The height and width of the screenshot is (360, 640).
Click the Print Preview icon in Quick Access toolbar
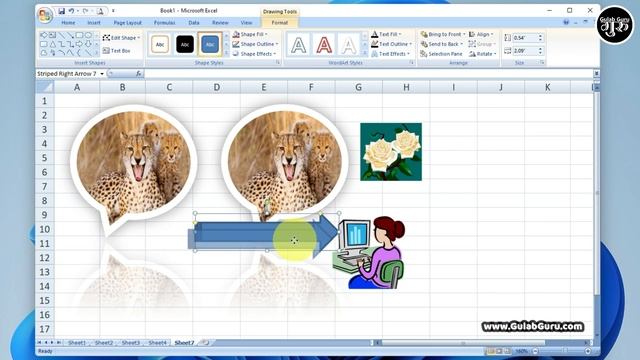100,11
